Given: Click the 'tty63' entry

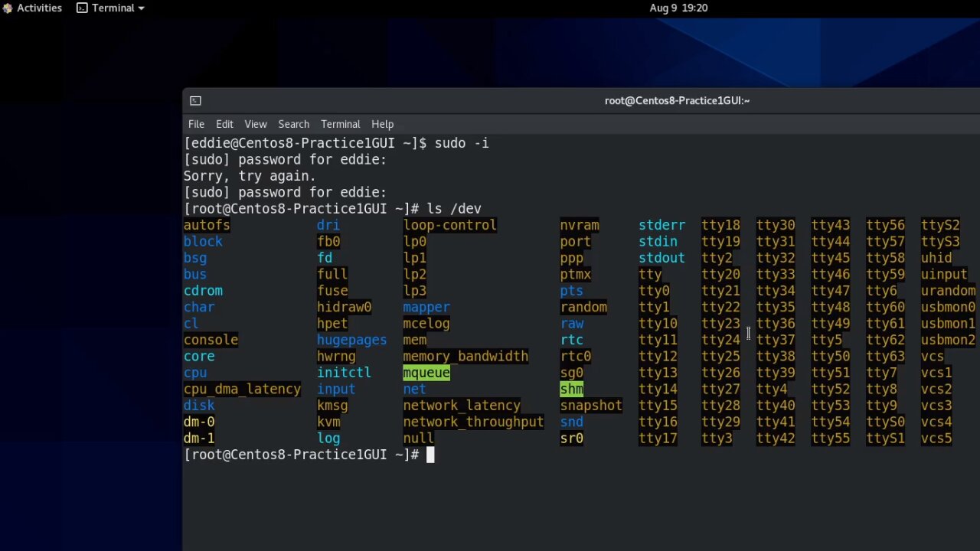Looking at the screenshot, I should [x=885, y=356].
